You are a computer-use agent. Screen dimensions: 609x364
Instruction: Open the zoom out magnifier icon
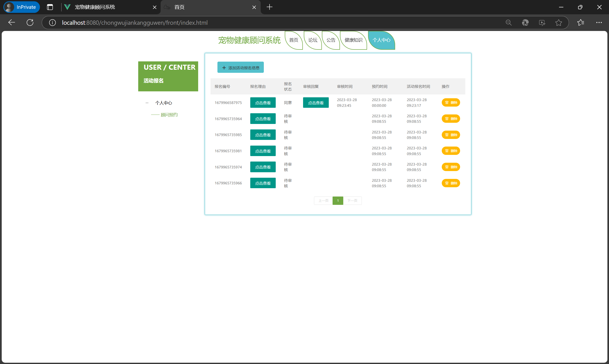[x=508, y=23]
